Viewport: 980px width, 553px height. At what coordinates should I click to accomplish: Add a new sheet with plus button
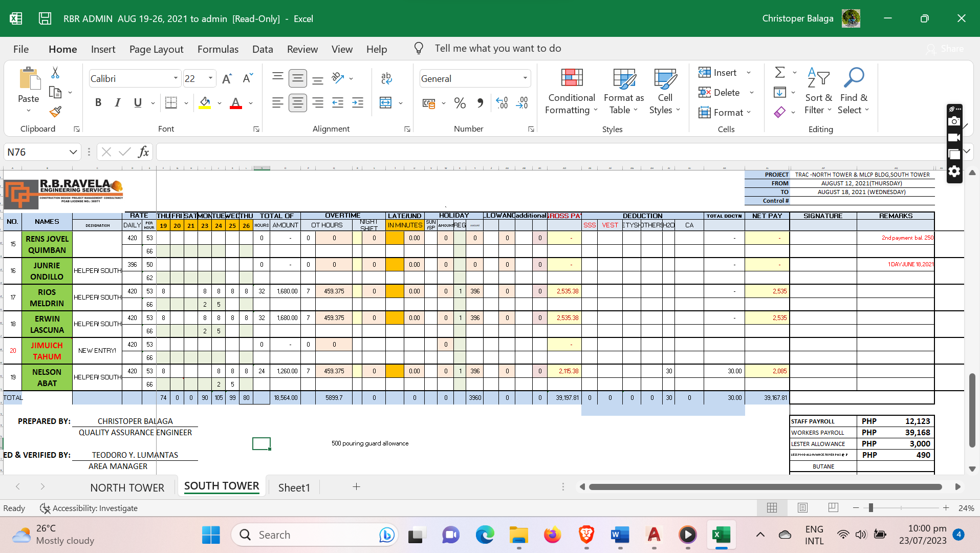click(357, 486)
